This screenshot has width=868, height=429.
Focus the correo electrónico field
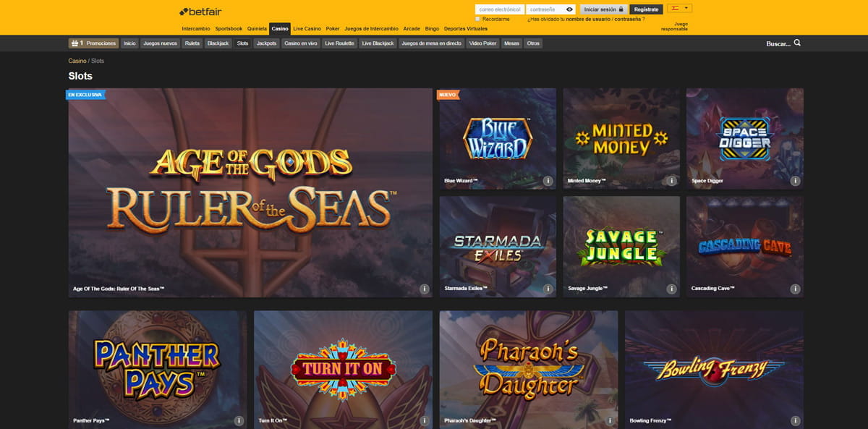click(500, 9)
